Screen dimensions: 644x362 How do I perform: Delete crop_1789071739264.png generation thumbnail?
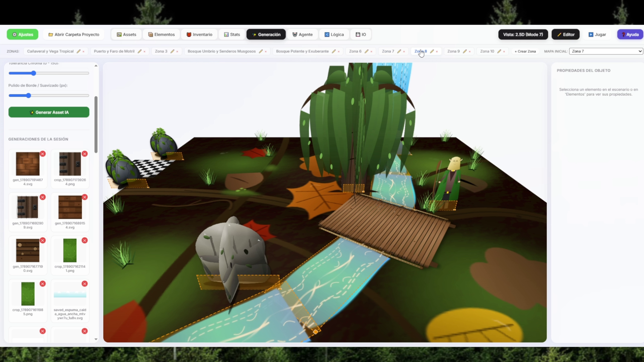85,154
